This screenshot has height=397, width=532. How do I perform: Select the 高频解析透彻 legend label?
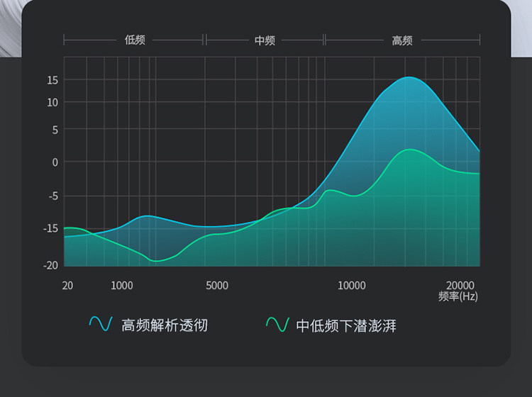(x=165, y=325)
